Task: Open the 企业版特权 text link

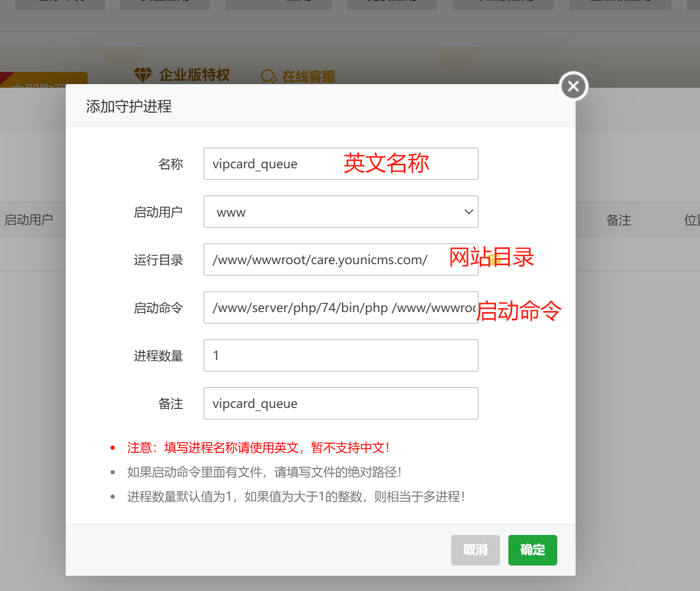Action: pyautogui.click(x=194, y=75)
